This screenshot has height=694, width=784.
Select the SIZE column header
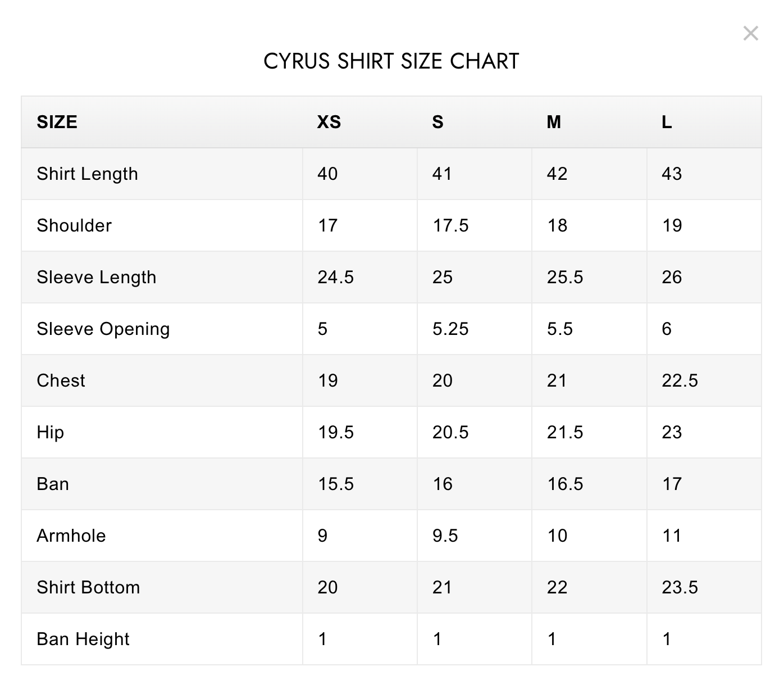[57, 122]
